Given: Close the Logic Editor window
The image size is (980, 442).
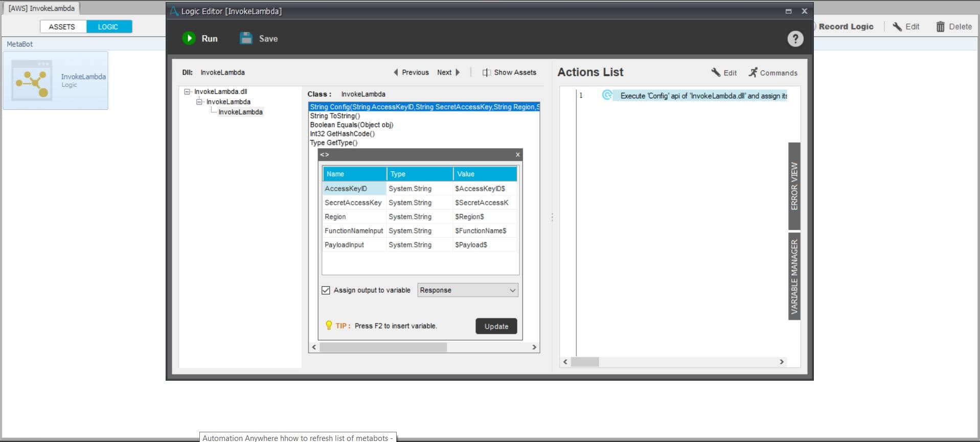Looking at the screenshot, I should [x=804, y=11].
